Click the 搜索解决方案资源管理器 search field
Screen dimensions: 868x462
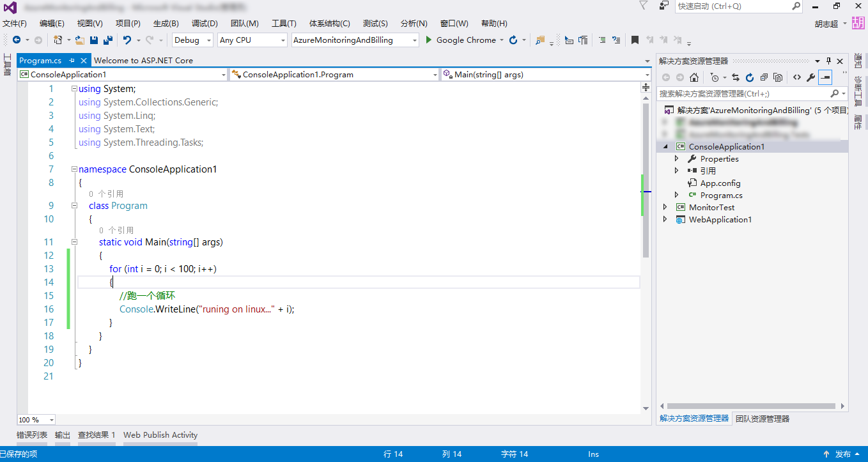point(751,93)
